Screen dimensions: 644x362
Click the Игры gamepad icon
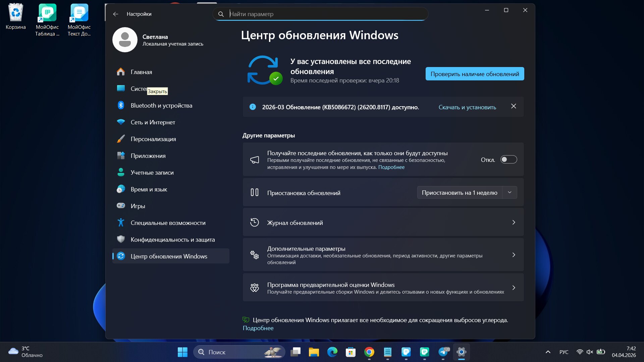pos(121,205)
